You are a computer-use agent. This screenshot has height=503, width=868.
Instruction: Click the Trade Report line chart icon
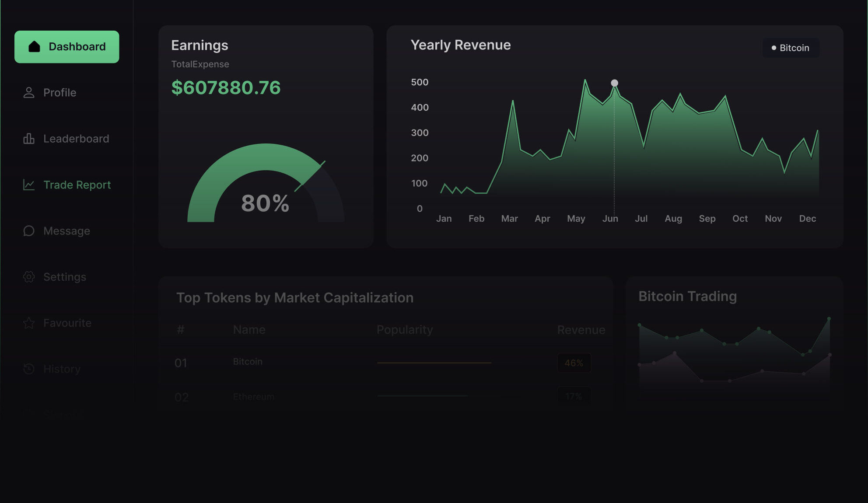click(x=29, y=185)
